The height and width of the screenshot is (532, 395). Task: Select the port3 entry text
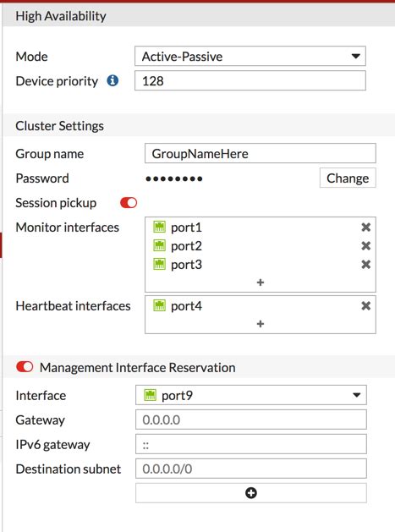(186, 265)
